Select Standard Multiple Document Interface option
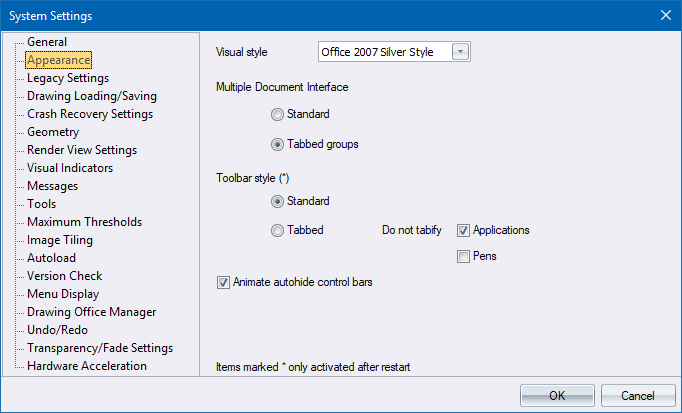This screenshot has height=413, width=682. (x=277, y=115)
